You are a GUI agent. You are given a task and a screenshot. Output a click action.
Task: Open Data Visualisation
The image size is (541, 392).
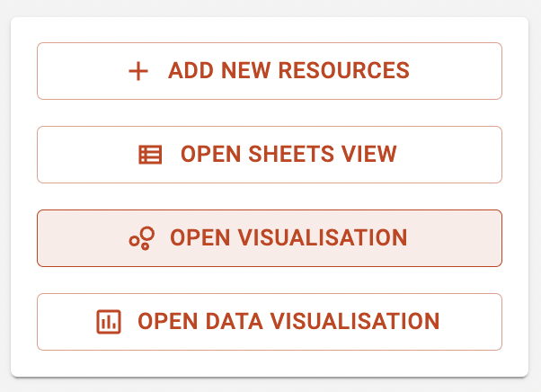[x=270, y=322]
